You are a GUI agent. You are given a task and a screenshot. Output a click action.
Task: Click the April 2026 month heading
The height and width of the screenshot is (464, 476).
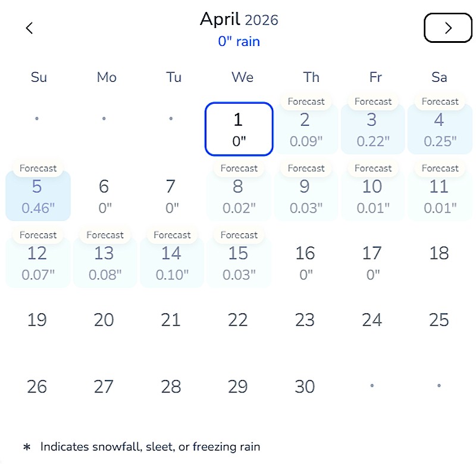pos(239,20)
